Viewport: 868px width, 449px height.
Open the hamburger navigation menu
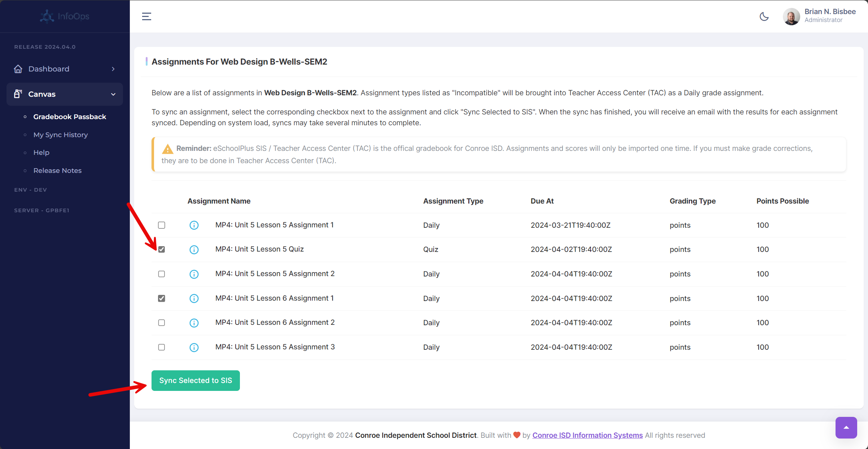pyautogui.click(x=146, y=16)
